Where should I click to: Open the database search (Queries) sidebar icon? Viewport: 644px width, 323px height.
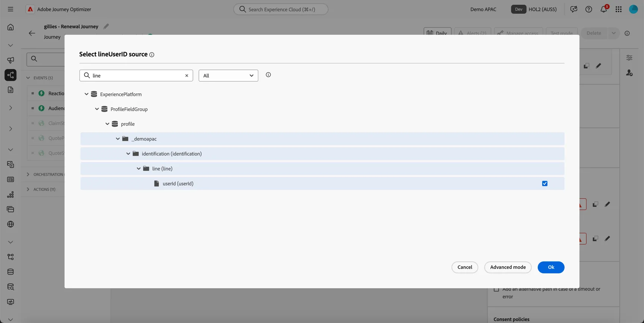(10, 287)
